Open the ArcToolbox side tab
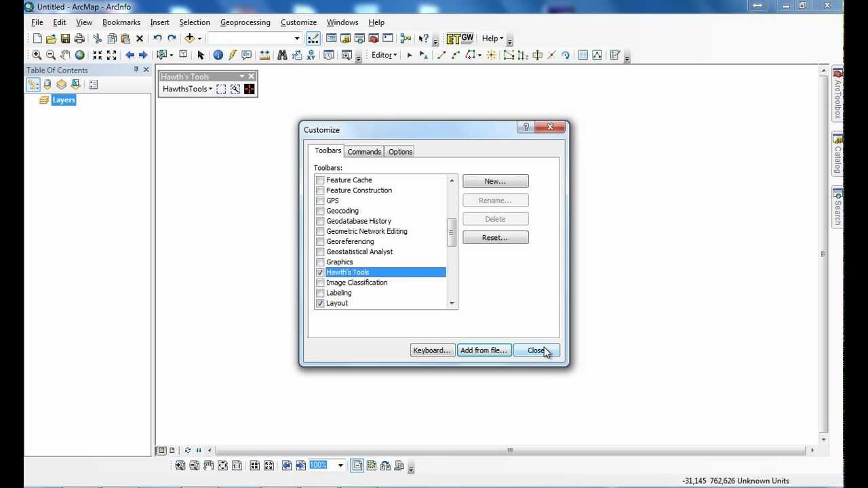The image size is (868, 488). 837,95
